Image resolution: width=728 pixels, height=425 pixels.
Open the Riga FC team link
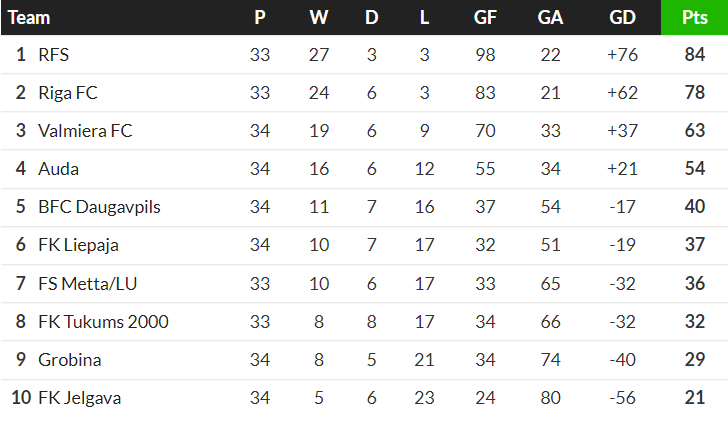pyautogui.click(x=67, y=93)
